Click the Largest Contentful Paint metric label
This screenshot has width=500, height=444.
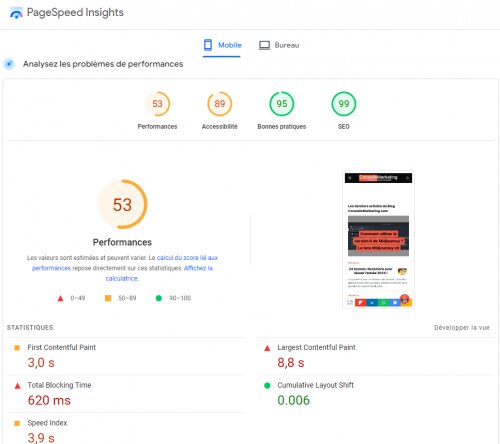point(316,347)
